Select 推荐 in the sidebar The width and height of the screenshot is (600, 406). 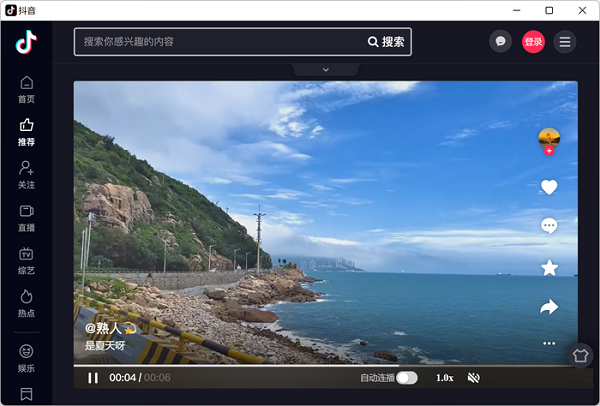pos(26,132)
